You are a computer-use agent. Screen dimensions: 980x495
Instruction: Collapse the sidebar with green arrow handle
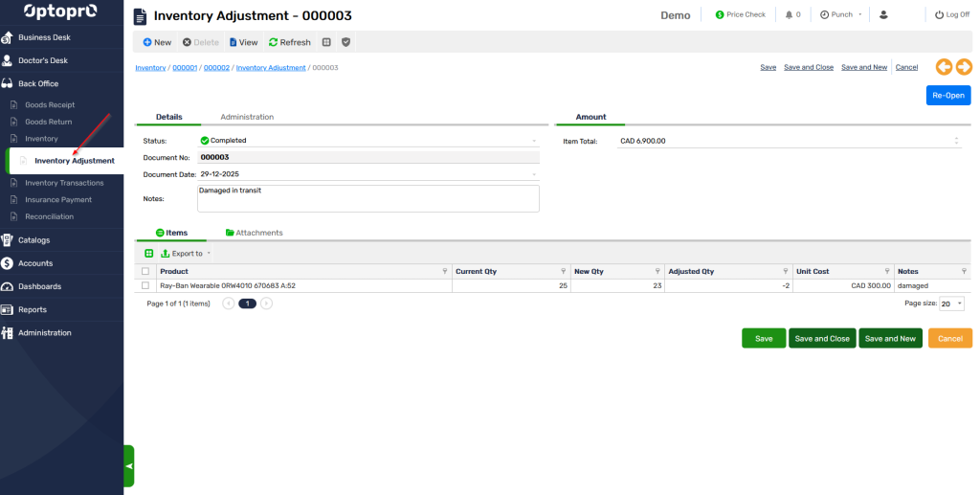(x=129, y=466)
